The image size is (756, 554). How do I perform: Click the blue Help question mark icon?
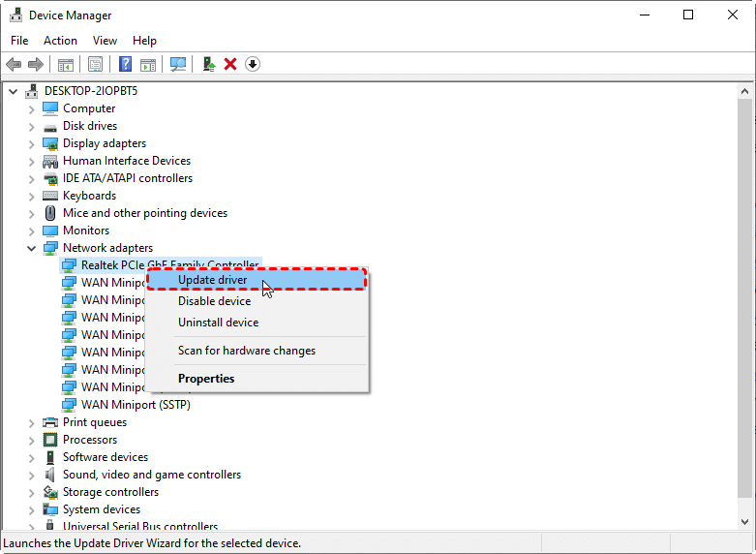(125, 64)
